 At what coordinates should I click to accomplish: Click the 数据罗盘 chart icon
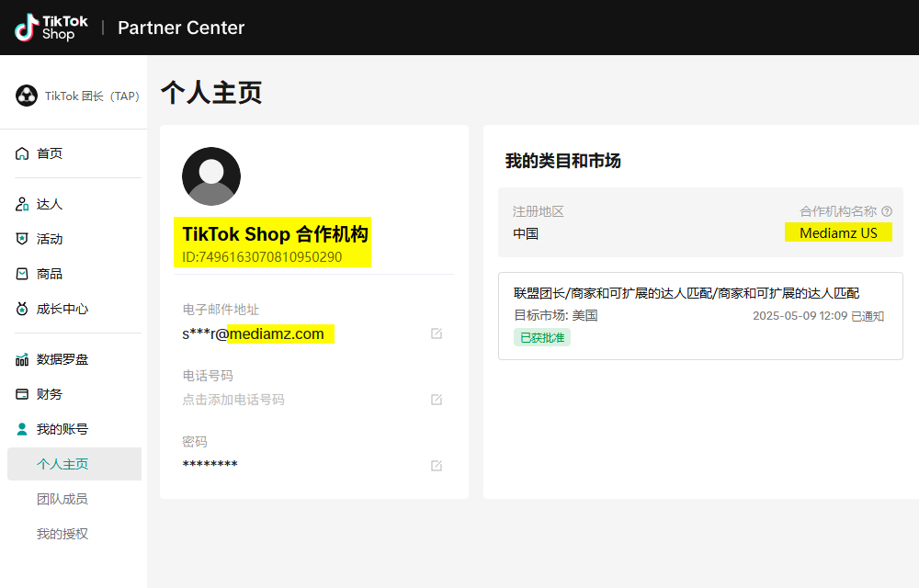22,359
